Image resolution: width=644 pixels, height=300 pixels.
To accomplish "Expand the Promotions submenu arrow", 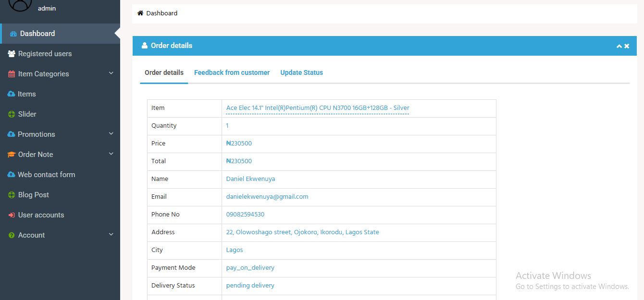I will click(111, 134).
